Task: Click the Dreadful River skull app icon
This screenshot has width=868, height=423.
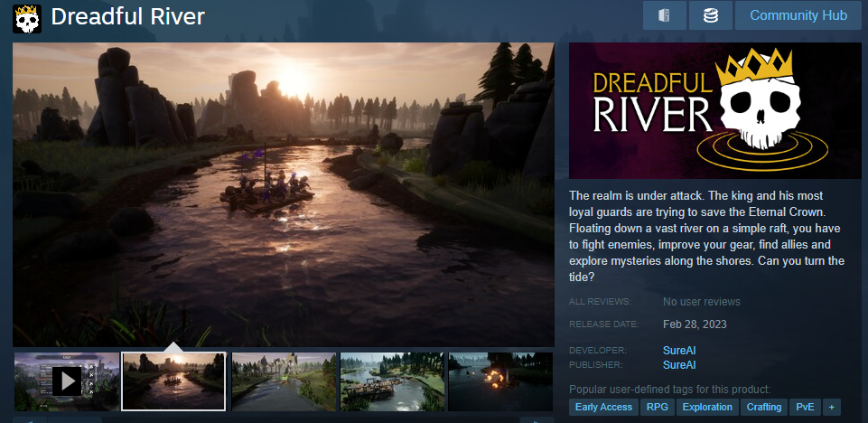Action: tap(27, 18)
